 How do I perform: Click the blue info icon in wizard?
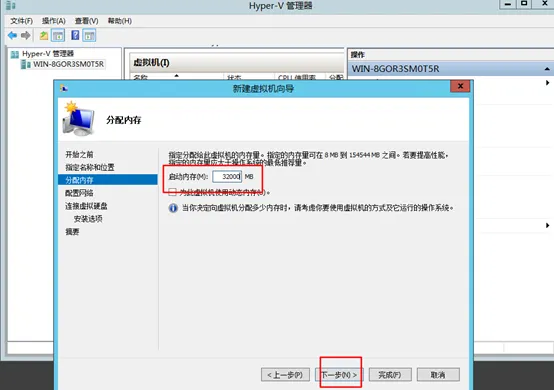point(173,208)
